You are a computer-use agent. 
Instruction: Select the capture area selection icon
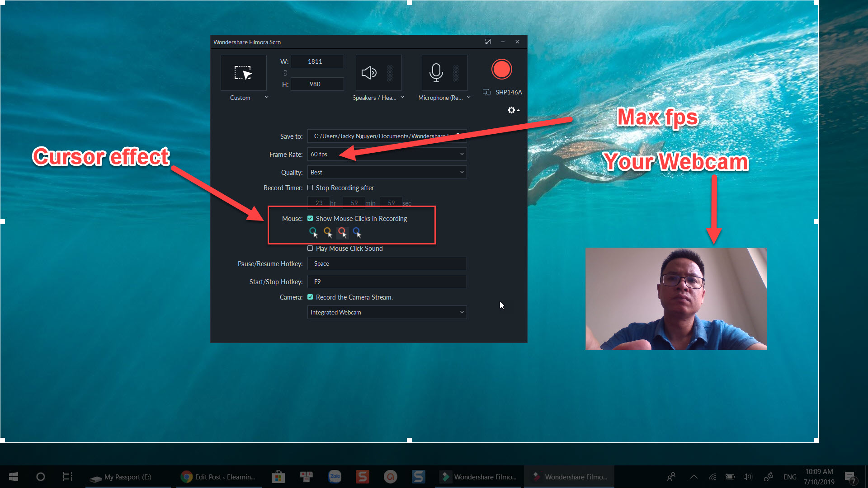pyautogui.click(x=243, y=72)
